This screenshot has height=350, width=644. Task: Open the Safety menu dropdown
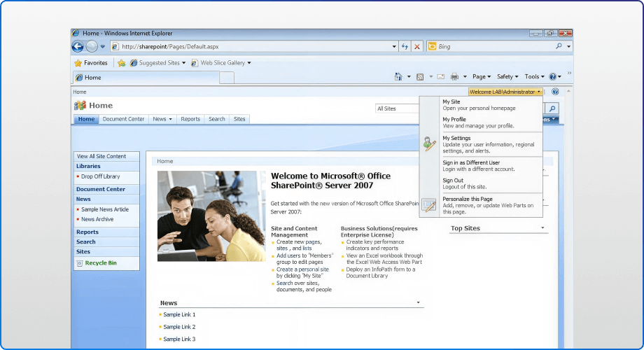(507, 76)
